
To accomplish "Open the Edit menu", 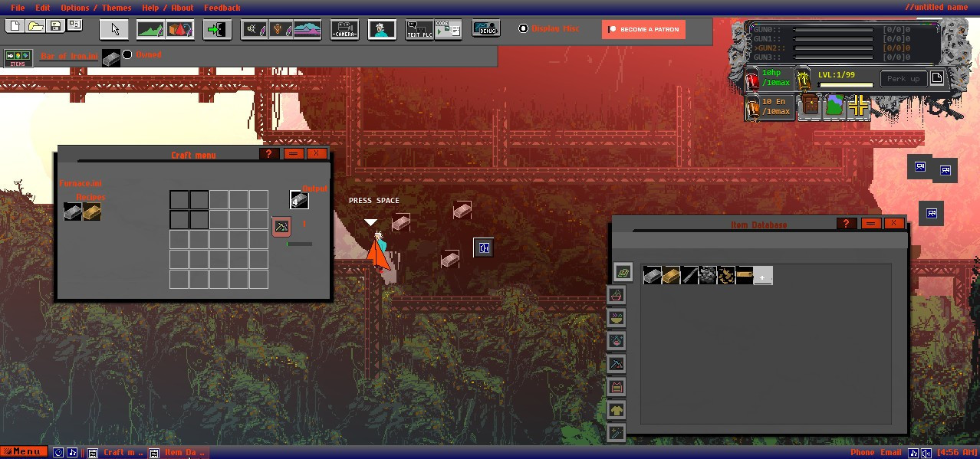I will tap(43, 8).
